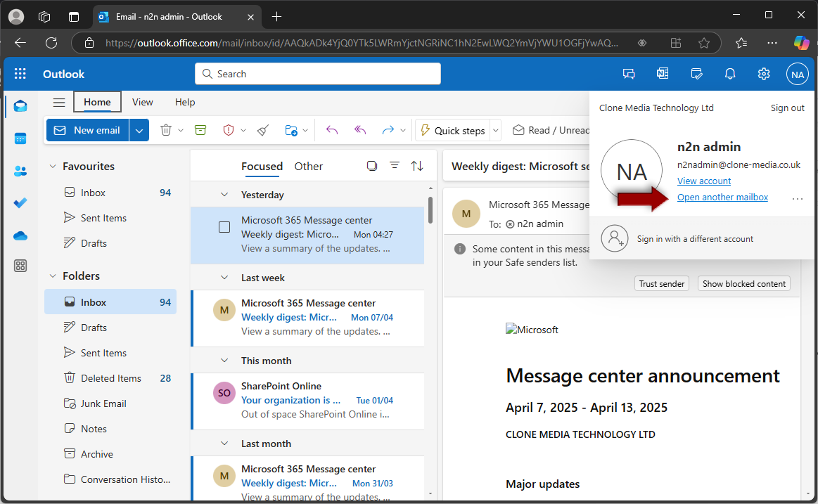Tick the checkbox on the Mon 04:27 message

point(224,227)
